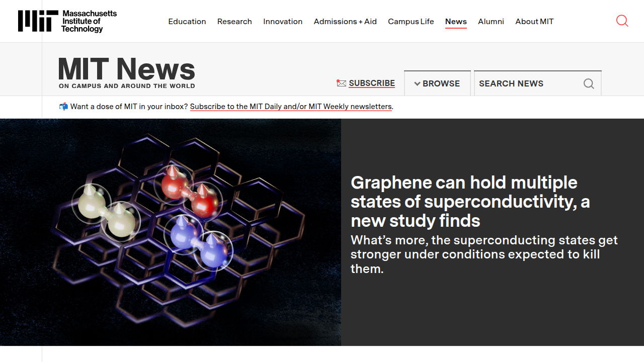Expand the Browse dropdown
This screenshot has width=644, height=362.
click(437, 83)
